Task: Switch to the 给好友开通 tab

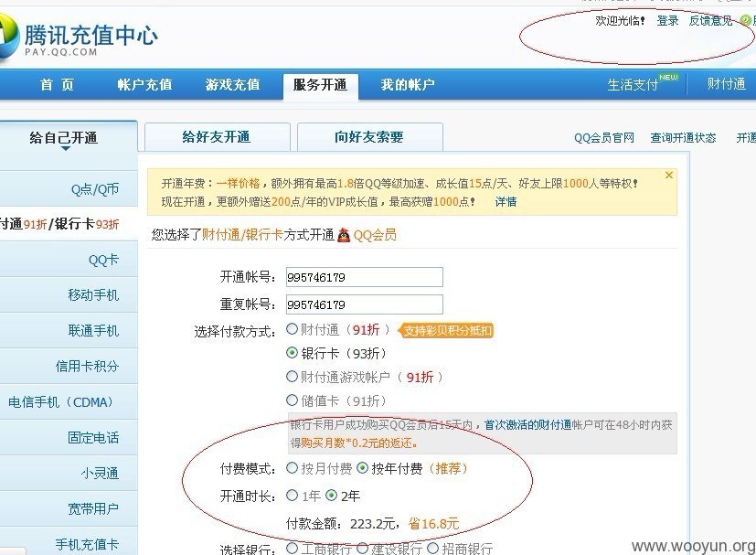Action: coord(217,137)
